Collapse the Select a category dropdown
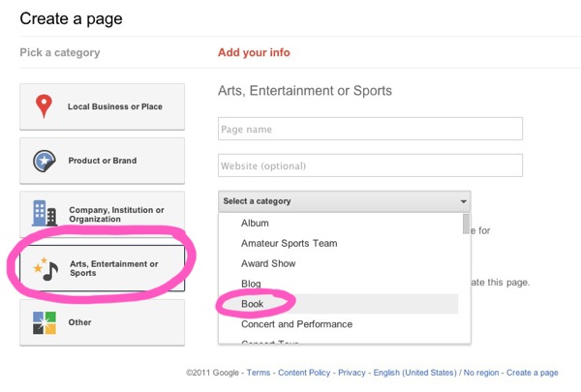 (345, 201)
